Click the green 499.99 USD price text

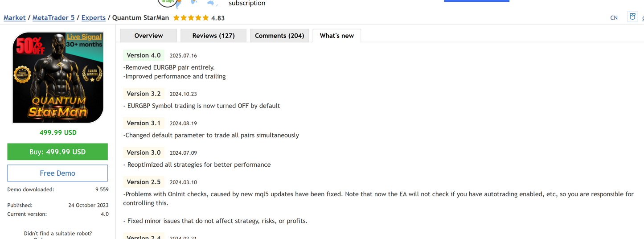coord(58,132)
